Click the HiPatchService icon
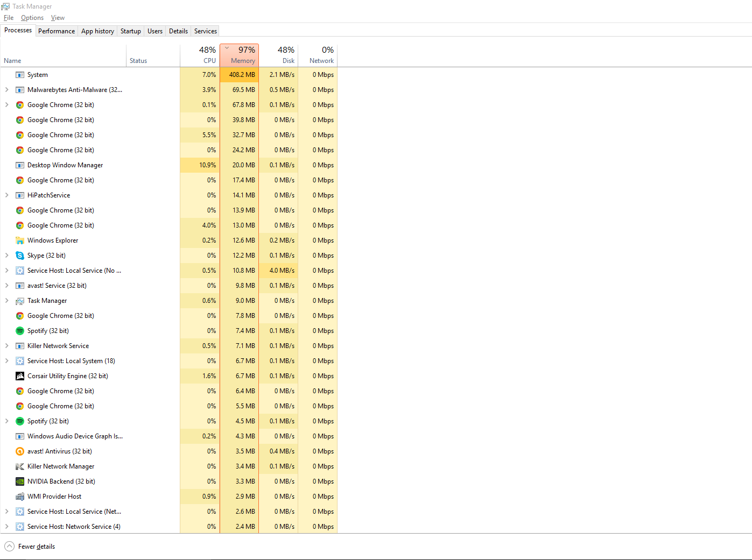 pyautogui.click(x=20, y=195)
